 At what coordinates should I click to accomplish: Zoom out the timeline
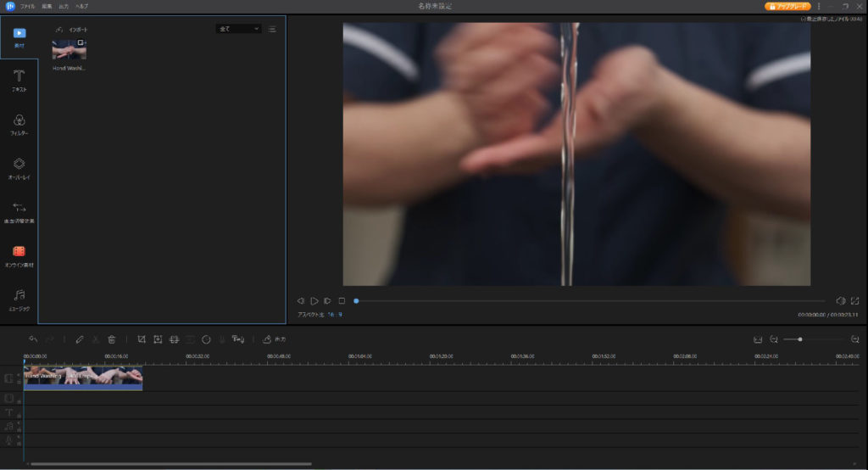(774, 339)
